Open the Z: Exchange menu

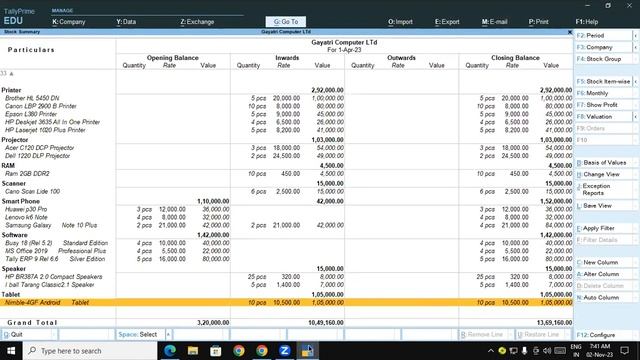point(197,22)
